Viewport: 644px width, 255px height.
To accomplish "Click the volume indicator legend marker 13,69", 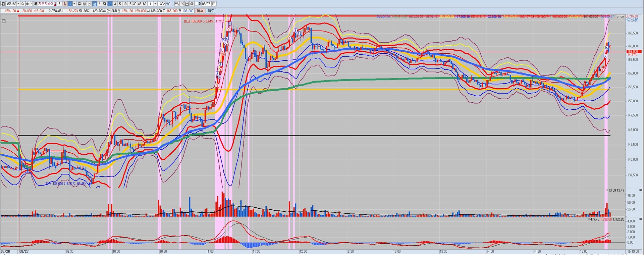I will [607, 190].
